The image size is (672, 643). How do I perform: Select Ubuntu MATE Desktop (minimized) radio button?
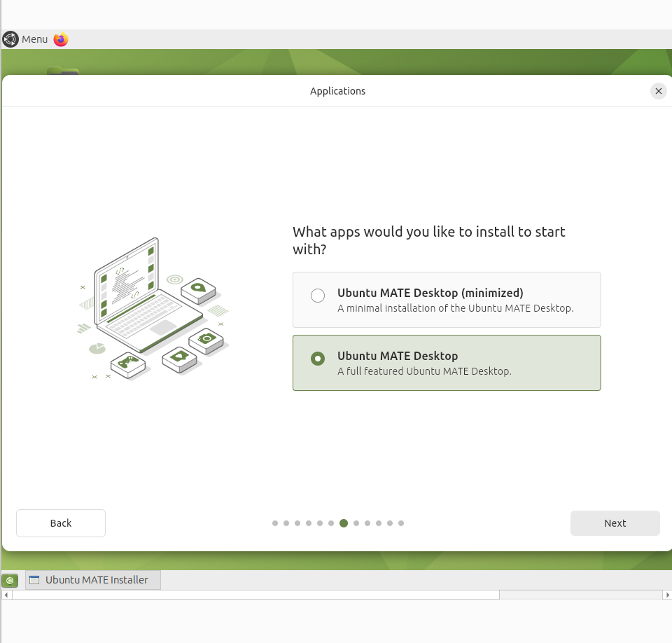tap(318, 296)
